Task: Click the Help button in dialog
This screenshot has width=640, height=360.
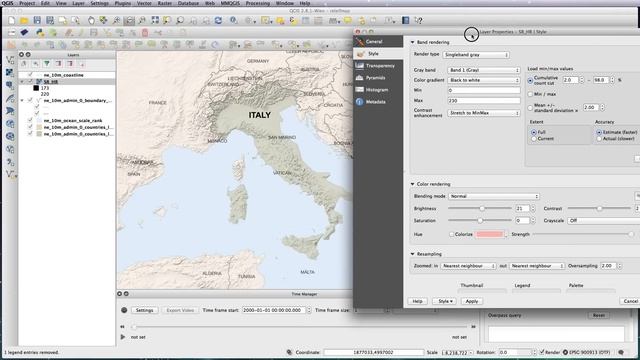Action: point(417,301)
